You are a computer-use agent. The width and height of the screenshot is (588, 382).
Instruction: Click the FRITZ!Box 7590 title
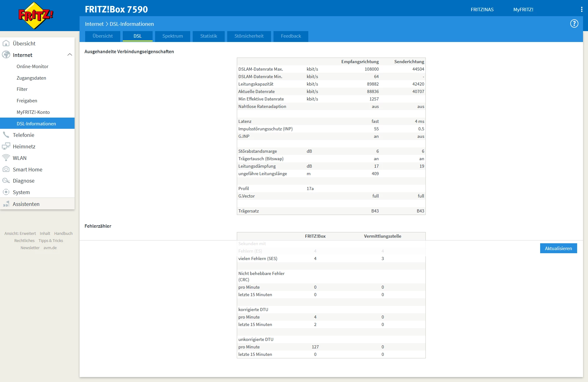pos(116,9)
